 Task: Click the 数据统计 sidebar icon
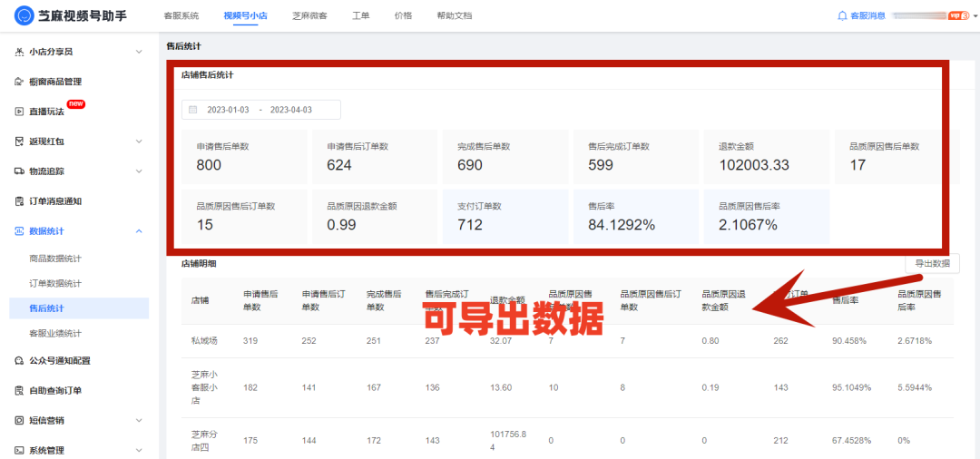coord(19,231)
